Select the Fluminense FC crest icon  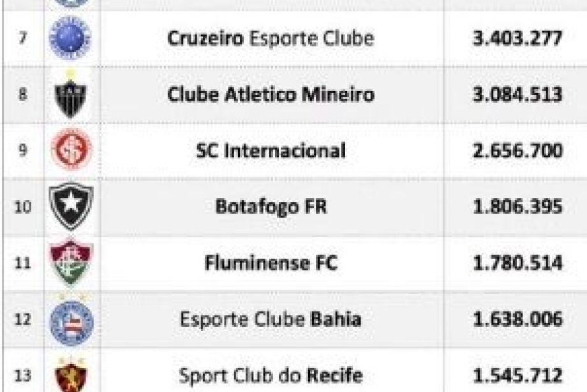(x=71, y=263)
